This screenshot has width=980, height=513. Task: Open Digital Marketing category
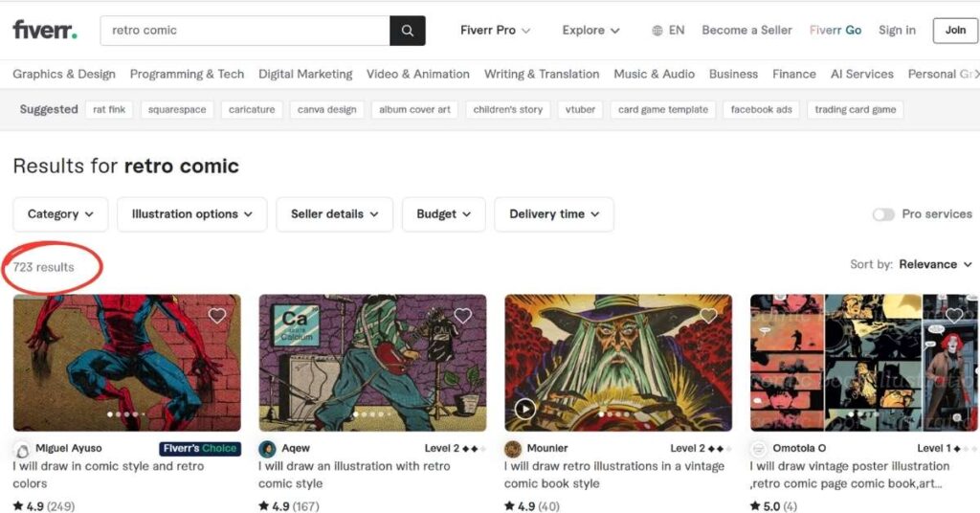305,74
